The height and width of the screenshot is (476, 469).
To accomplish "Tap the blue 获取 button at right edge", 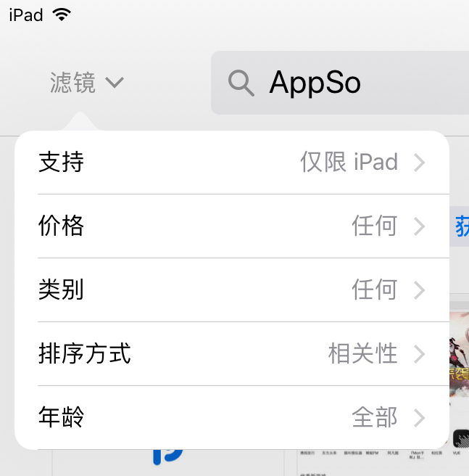I will [x=460, y=226].
